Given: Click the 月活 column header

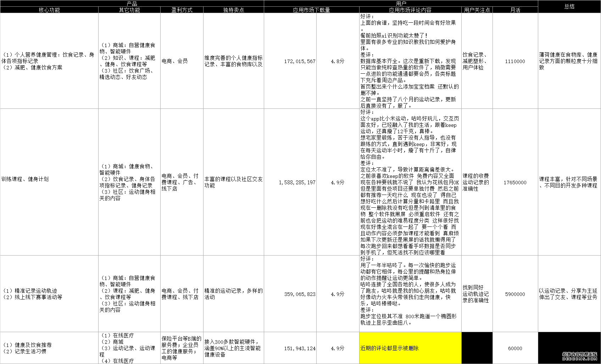Looking at the screenshot, I should (x=515, y=10).
